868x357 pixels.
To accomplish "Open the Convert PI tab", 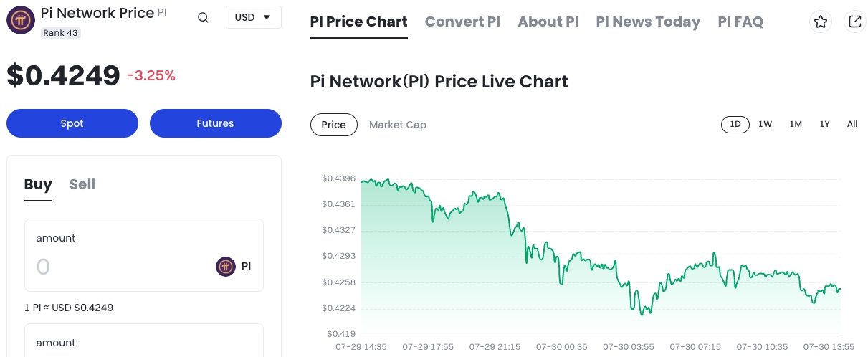I will (x=462, y=22).
